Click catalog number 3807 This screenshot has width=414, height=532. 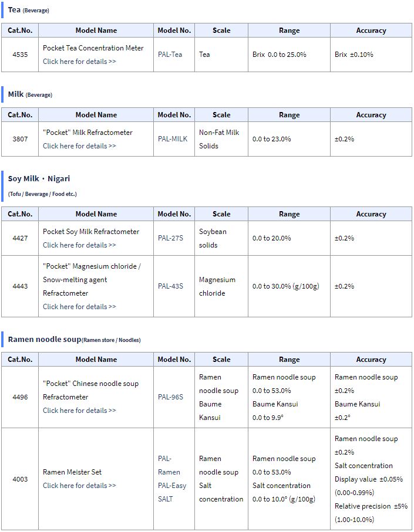tap(20, 139)
